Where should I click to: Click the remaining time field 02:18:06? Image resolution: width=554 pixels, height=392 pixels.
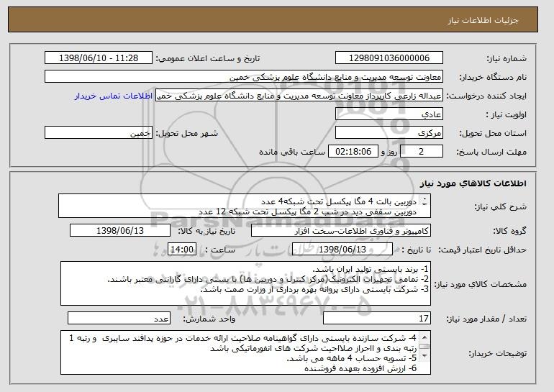click(353, 152)
